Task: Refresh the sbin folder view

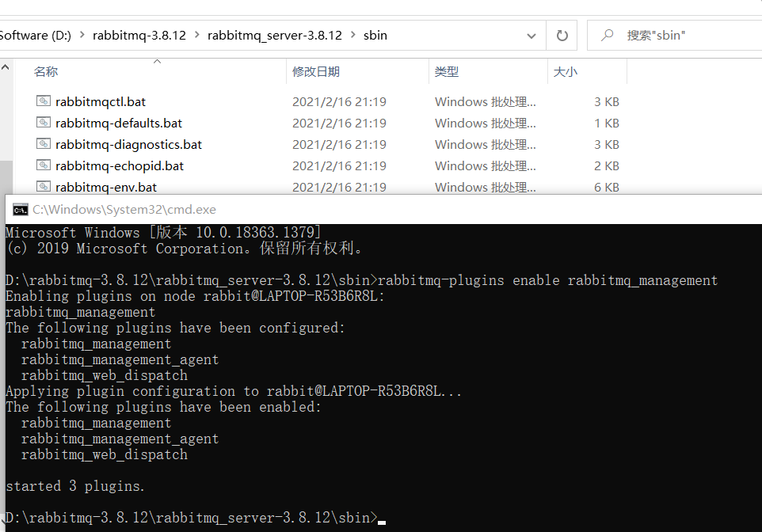Action: [562, 35]
